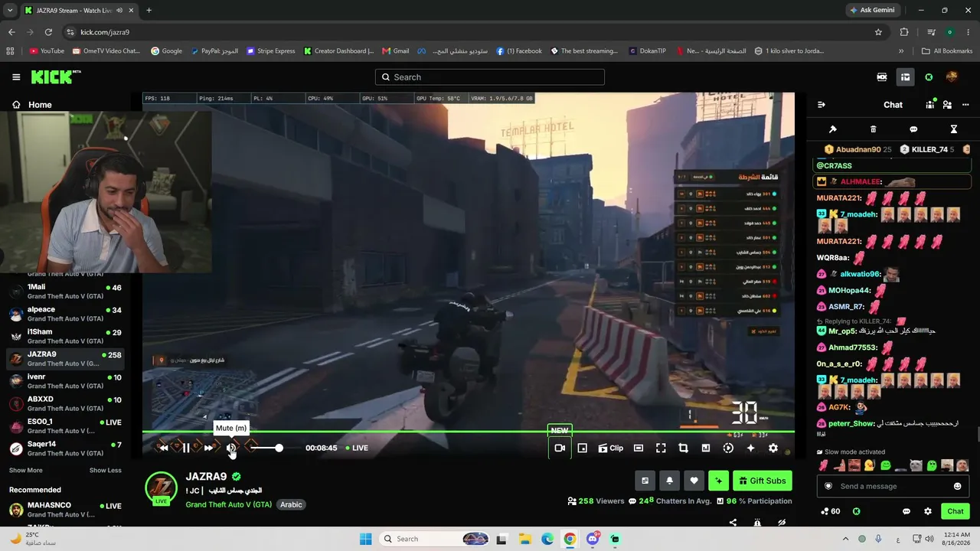
Task: Open Discord from the taskbar
Action: (x=593, y=539)
